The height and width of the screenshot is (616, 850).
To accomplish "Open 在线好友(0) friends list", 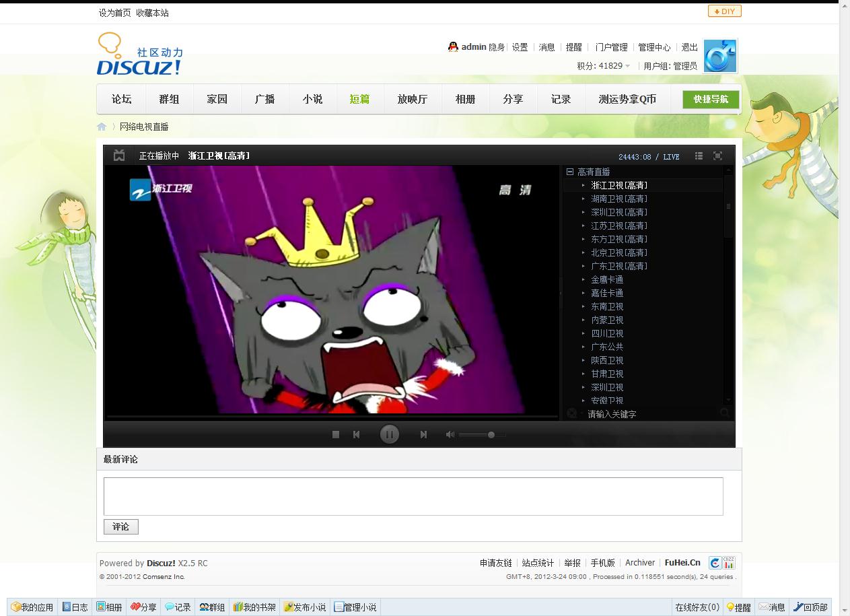I will 697,607.
